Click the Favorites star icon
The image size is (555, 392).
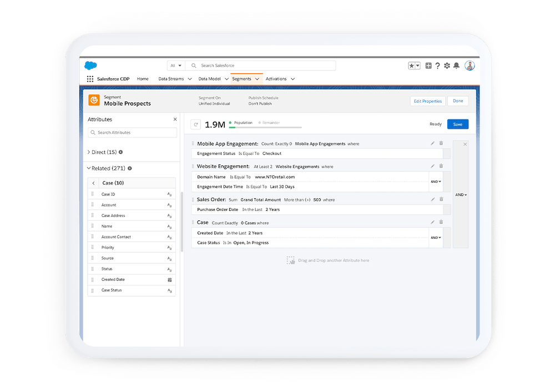(411, 66)
